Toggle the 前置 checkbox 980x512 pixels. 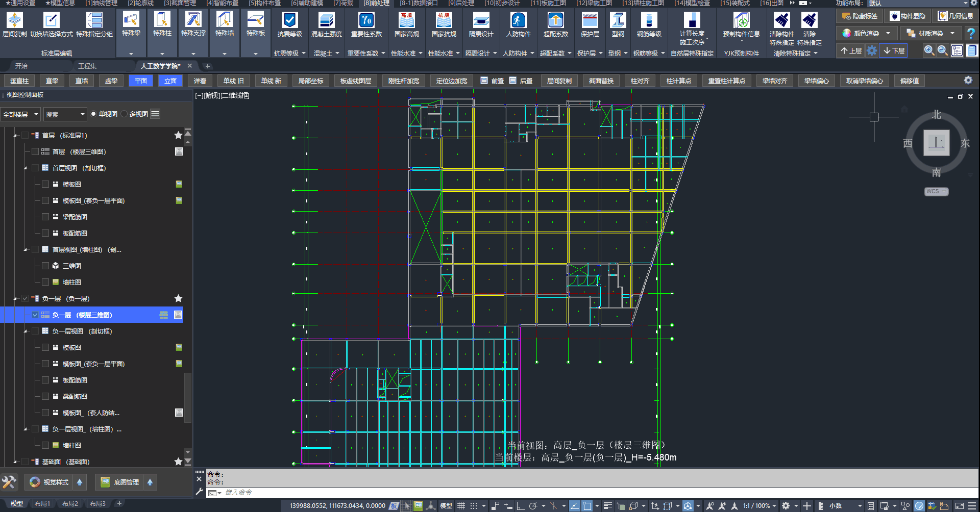coord(484,81)
